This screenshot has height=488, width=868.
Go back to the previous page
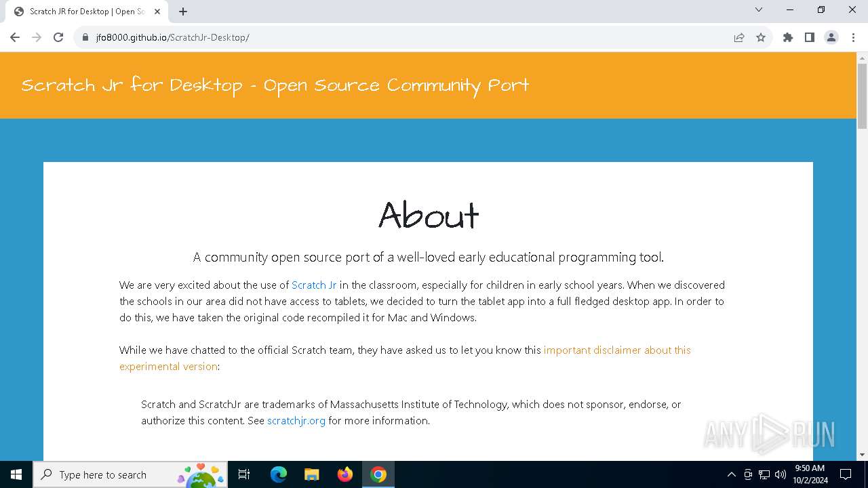coord(15,37)
